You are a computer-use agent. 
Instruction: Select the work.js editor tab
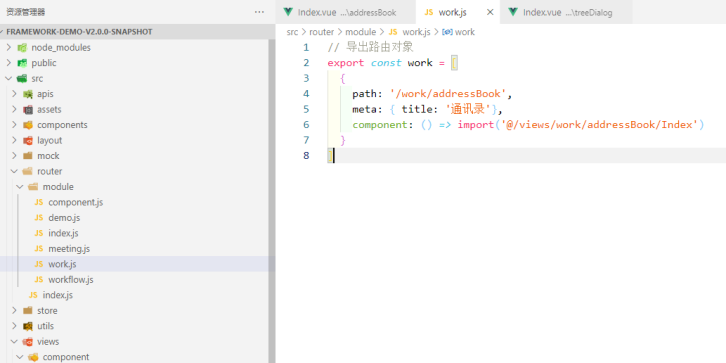[x=458, y=13]
